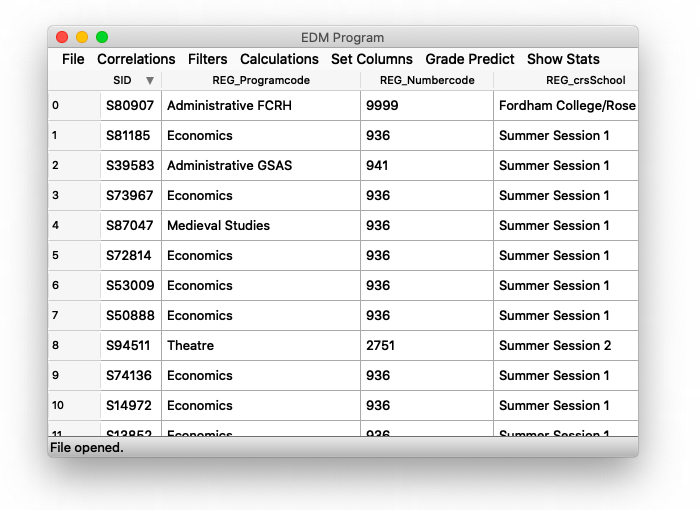Open the Set Columns menu
Image resolution: width=700 pixels, height=510 pixels.
[x=372, y=59]
